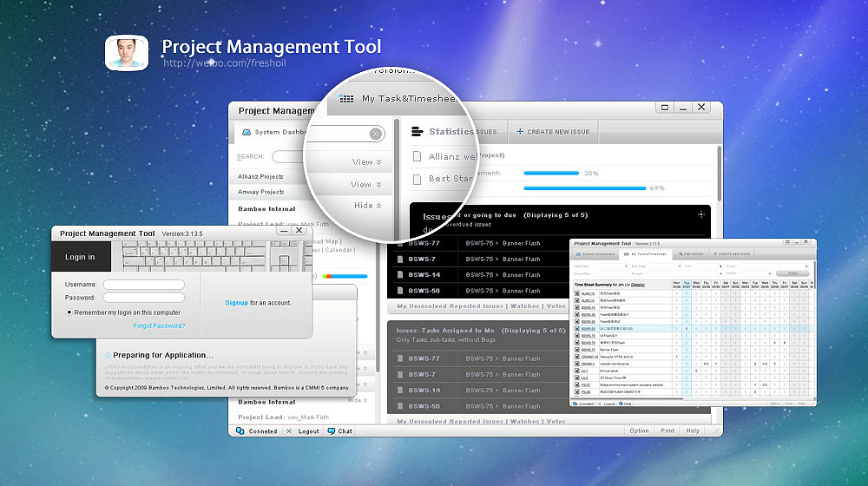This screenshot has width=868, height=486.
Task: Click System Dashboard icon in timesheet window
Action: [578, 254]
